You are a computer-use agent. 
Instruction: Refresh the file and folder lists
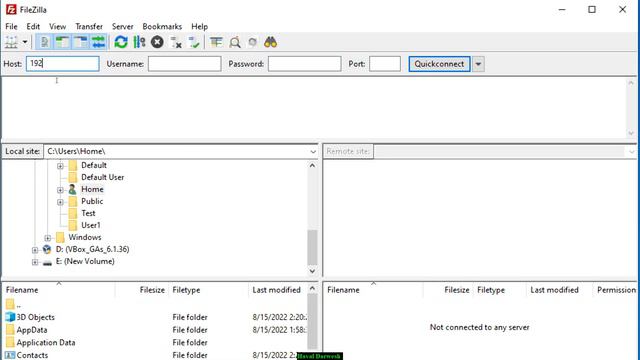click(121, 42)
